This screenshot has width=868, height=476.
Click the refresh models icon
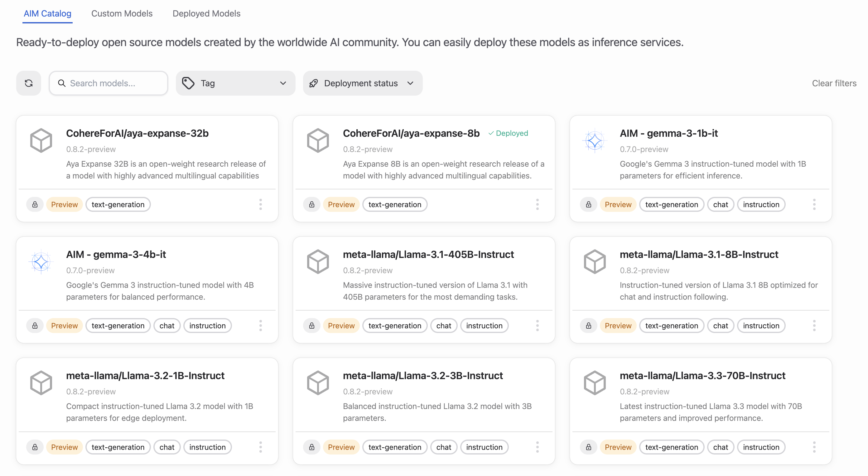coord(29,83)
